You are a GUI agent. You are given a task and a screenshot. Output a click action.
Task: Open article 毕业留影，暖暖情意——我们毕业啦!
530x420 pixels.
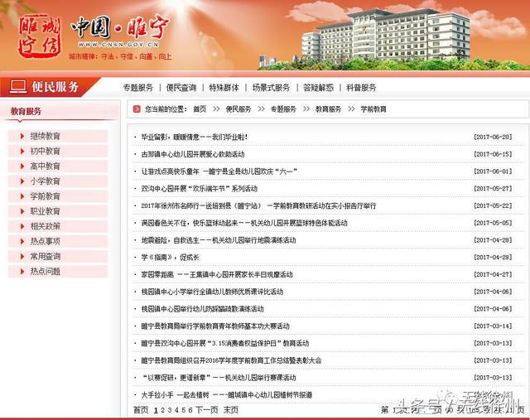[x=195, y=137]
